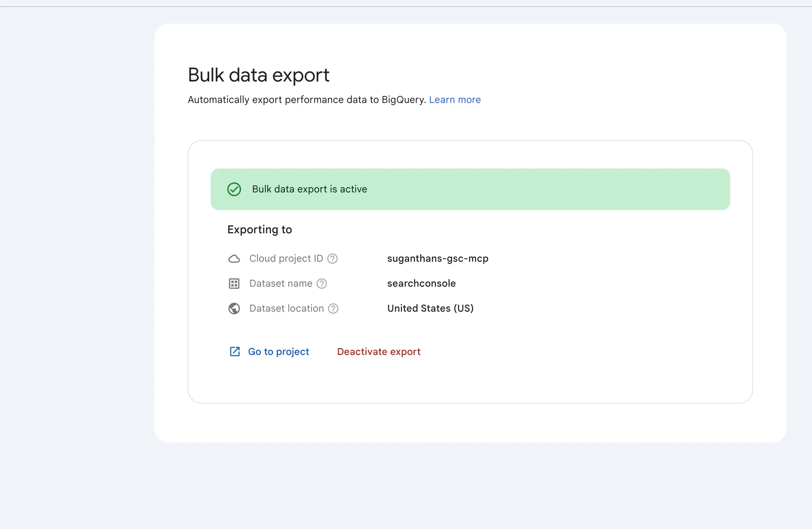Click the Cloud project ID label

pyautogui.click(x=286, y=259)
